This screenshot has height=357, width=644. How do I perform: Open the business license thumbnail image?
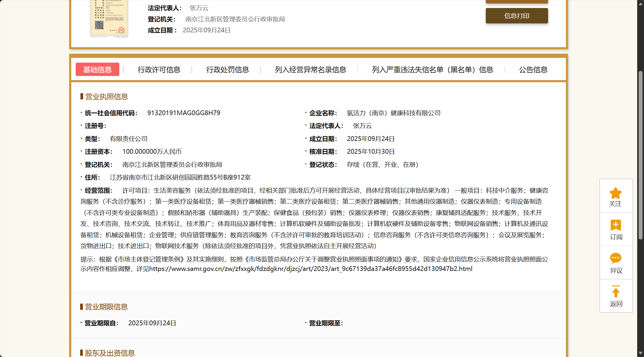pyautogui.click(x=109, y=18)
